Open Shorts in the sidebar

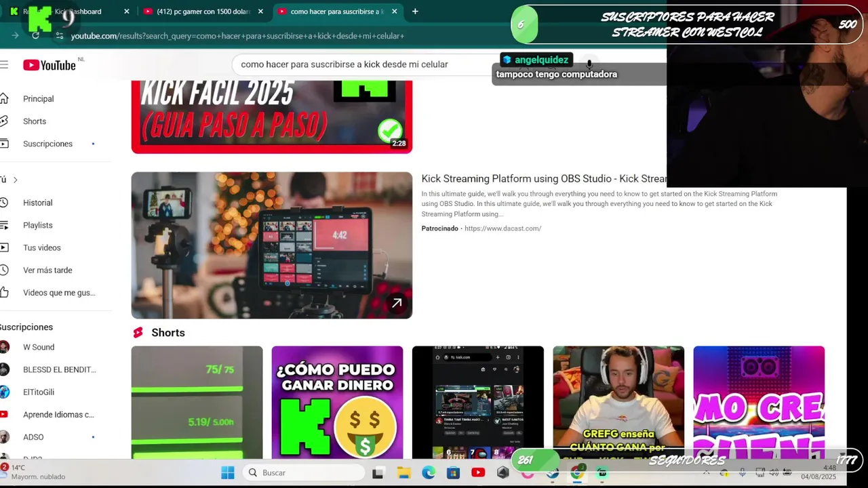click(x=35, y=121)
